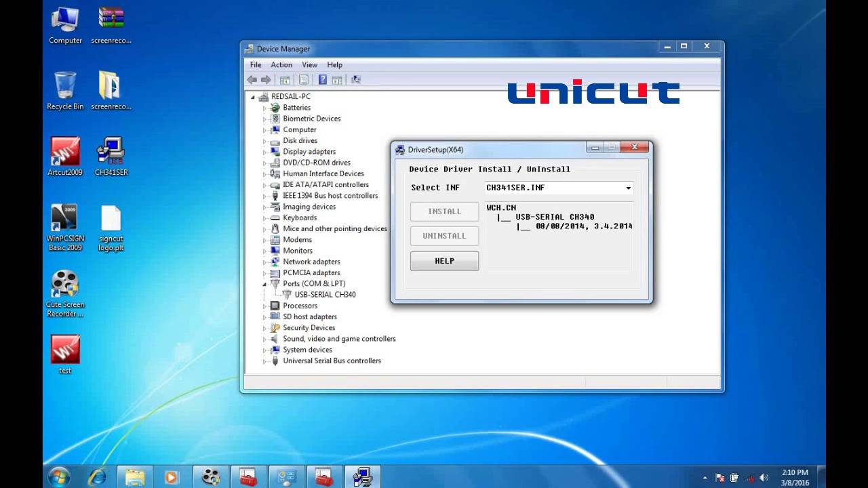This screenshot has width=868, height=488.
Task: Expand the Batteries node
Action: click(265, 108)
